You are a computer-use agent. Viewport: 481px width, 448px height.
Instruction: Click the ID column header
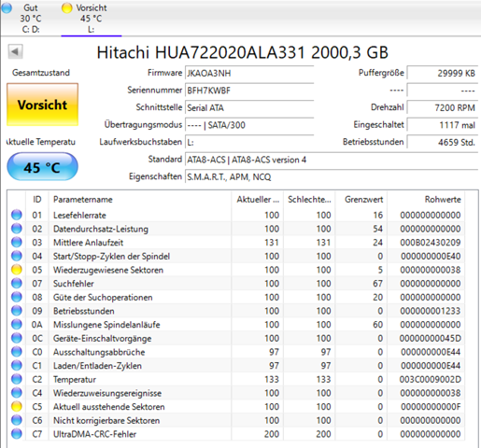tap(37, 199)
